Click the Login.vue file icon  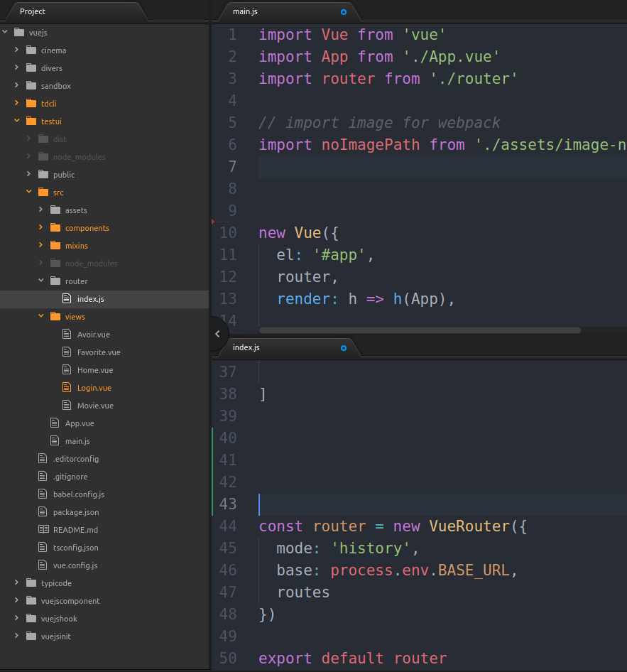click(x=67, y=388)
